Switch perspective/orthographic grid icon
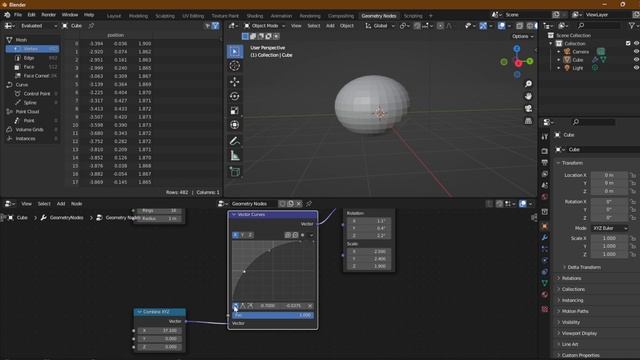Image resolution: width=640 pixels, height=360 pixels. click(529, 121)
